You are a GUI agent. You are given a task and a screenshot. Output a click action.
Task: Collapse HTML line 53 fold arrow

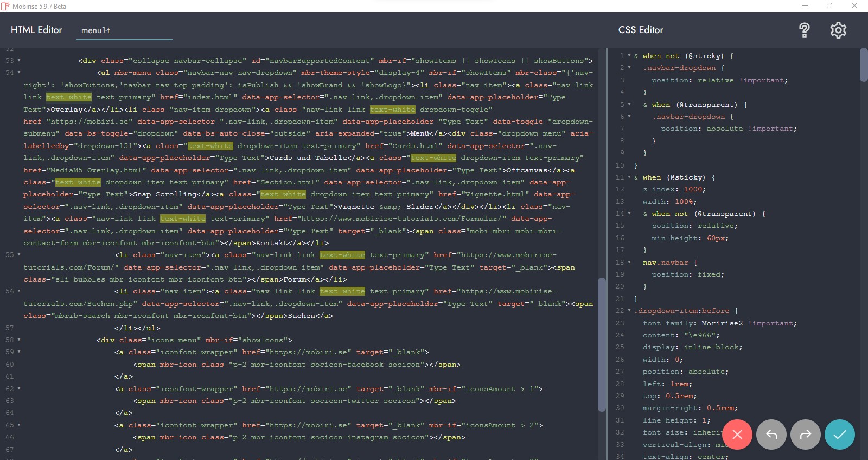coord(19,61)
